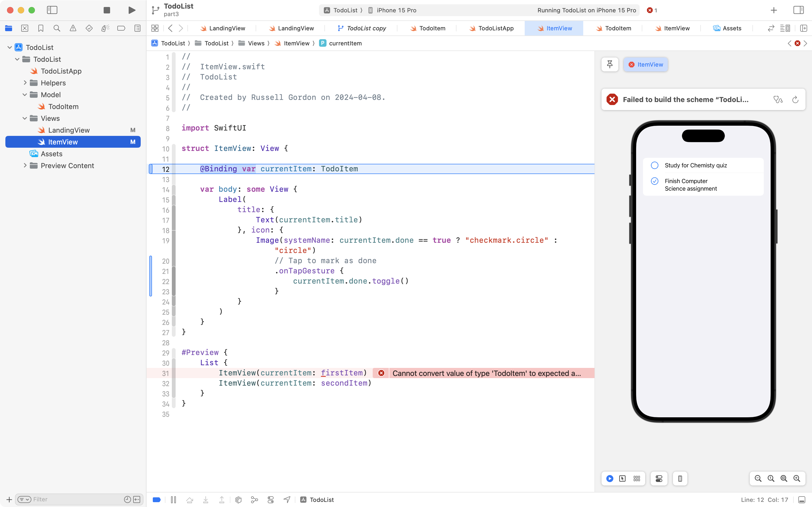The image size is (812, 507).
Task: Collapse the Views folder
Action: point(25,118)
